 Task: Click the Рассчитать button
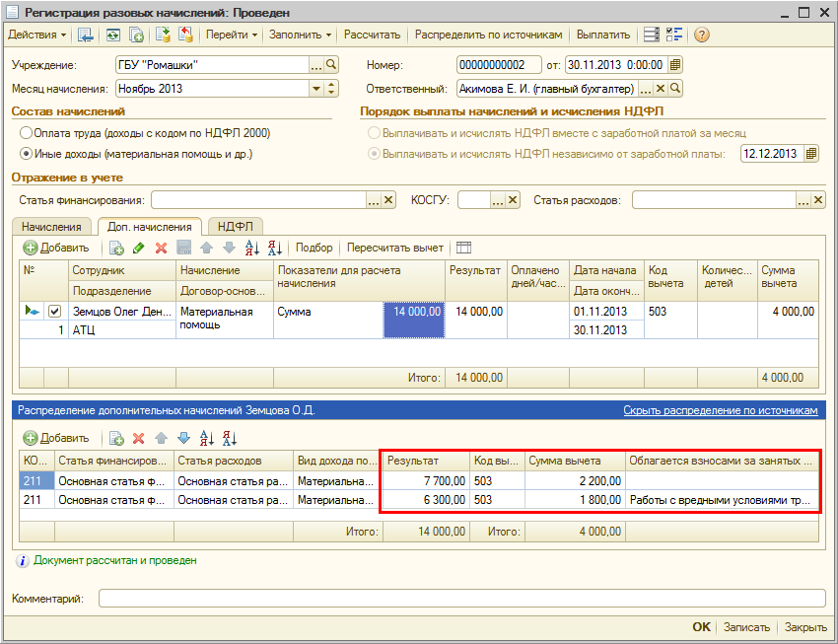372,35
